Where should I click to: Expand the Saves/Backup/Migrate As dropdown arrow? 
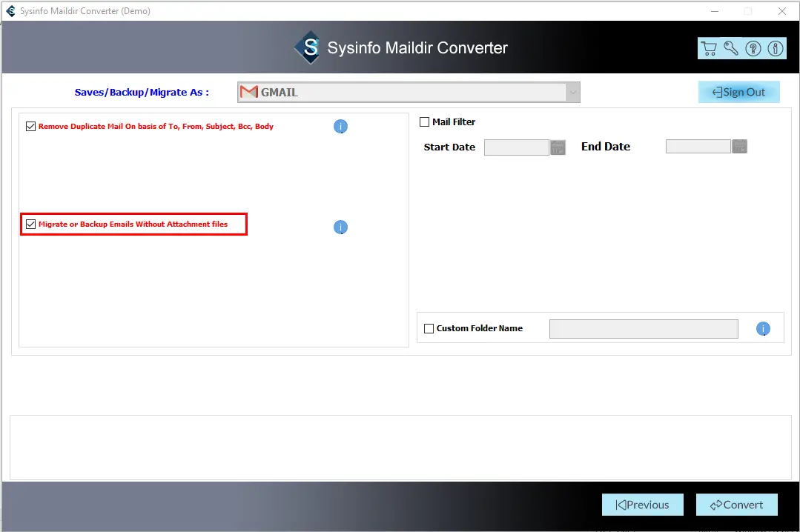(573, 93)
